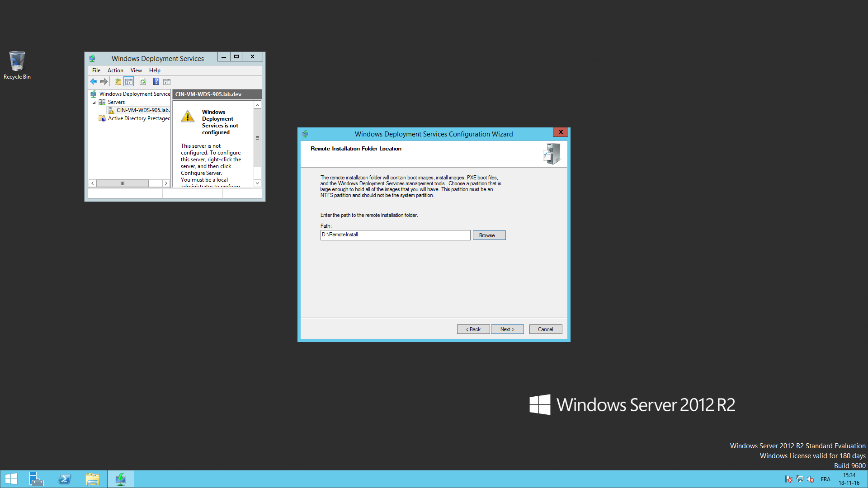Open Server Manager from the taskbar
This screenshot has height=488, width=868.
(36, 479)
